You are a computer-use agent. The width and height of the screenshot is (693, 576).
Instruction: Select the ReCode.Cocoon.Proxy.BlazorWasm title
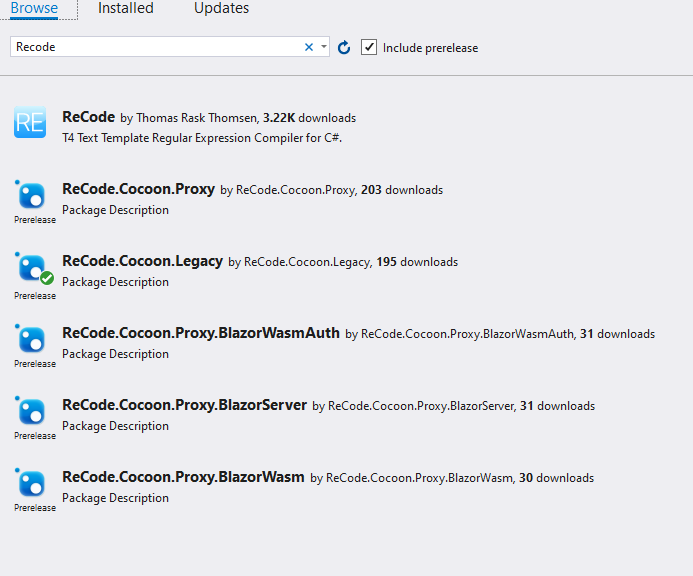pos(183,477)
